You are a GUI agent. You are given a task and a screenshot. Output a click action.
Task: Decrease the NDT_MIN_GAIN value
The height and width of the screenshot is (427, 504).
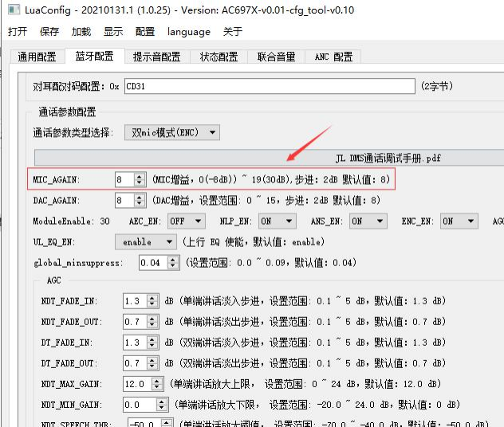(x=162, y=408)
